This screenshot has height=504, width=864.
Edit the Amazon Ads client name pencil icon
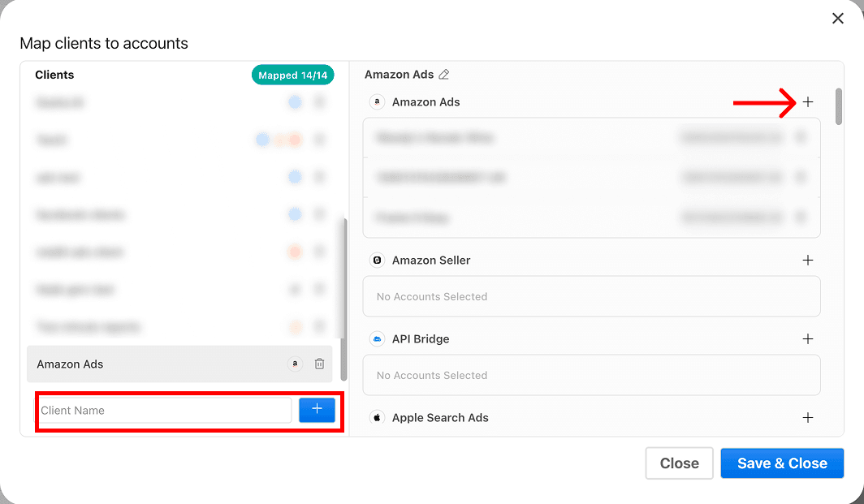(443, 75)
